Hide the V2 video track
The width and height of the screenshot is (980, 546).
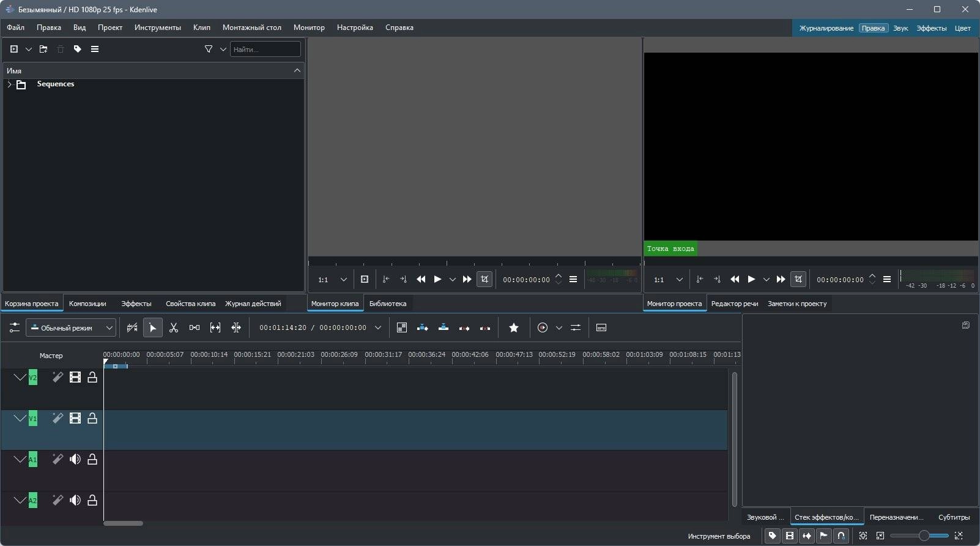click(75, 377)
